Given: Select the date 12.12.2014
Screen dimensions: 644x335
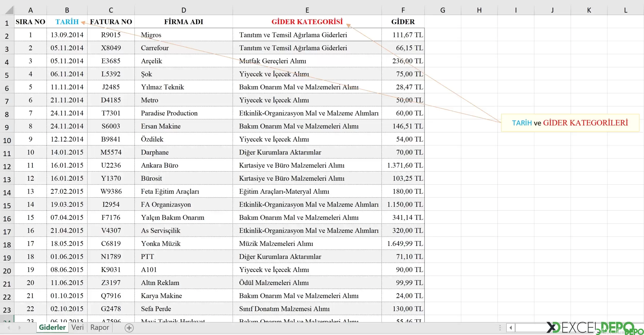Looking at the screenshot, I should (x=67, y=139).
